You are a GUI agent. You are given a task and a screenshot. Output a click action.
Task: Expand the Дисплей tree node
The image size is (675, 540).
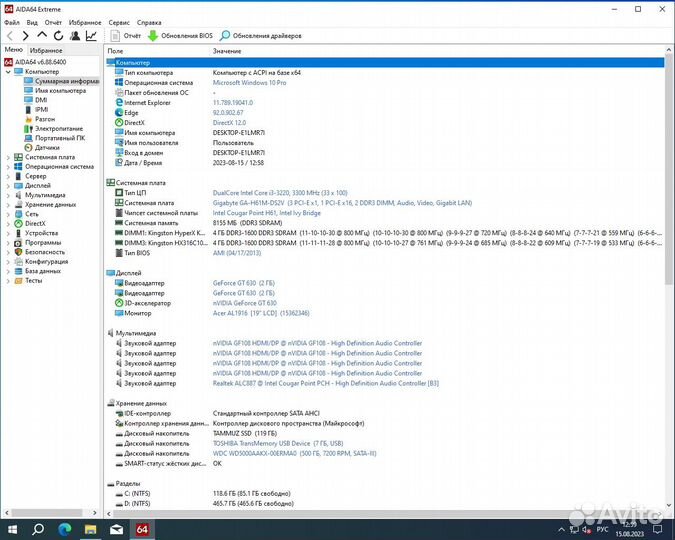(8, 186)
